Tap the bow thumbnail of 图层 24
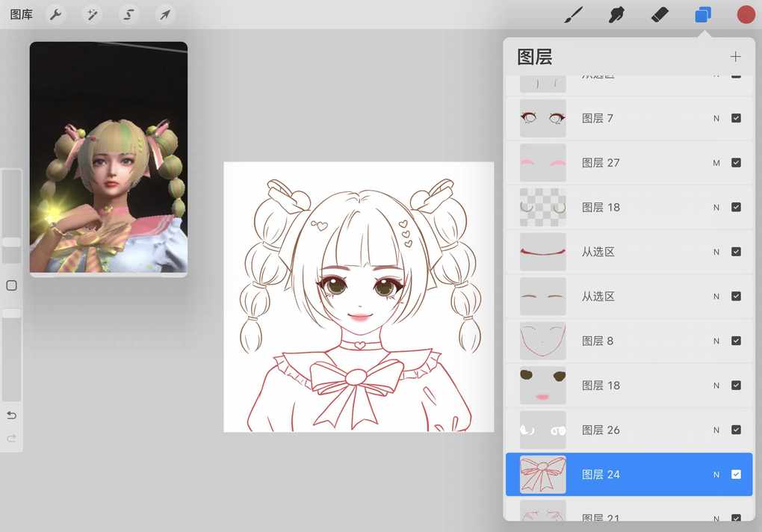Image resolution: width=762 pixels, height=532 pixels. point(543,474)
